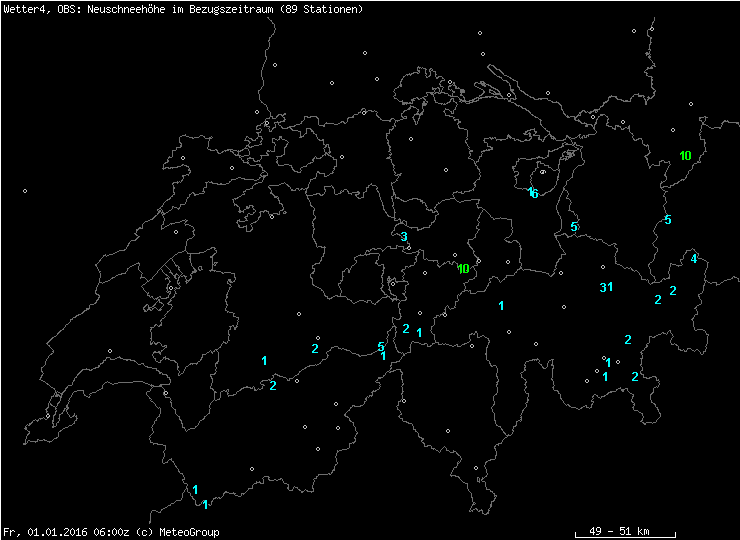740x540 pixels.
Task: Click the topmost station dot in upper right
Action: click(634, 31)
